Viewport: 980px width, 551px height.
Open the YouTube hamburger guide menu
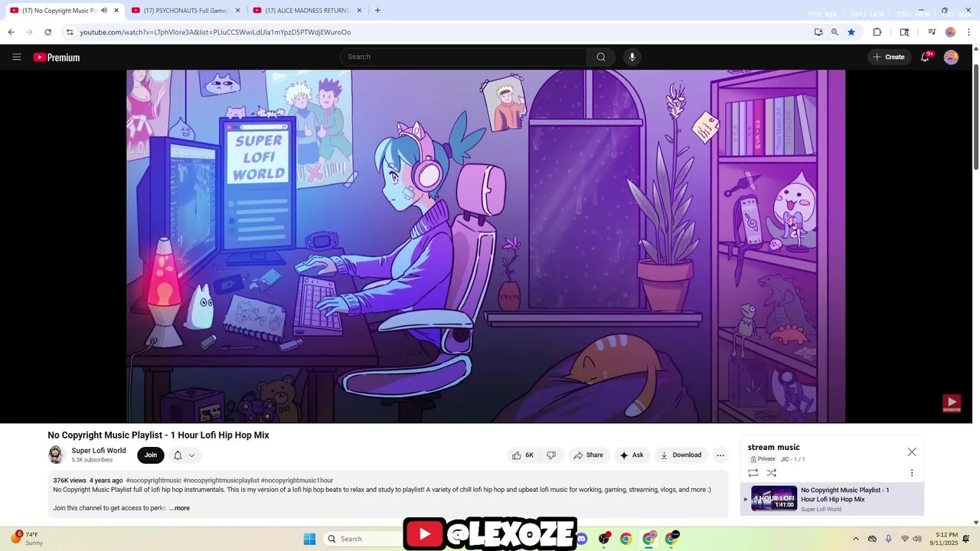click(x=17, y=57)
